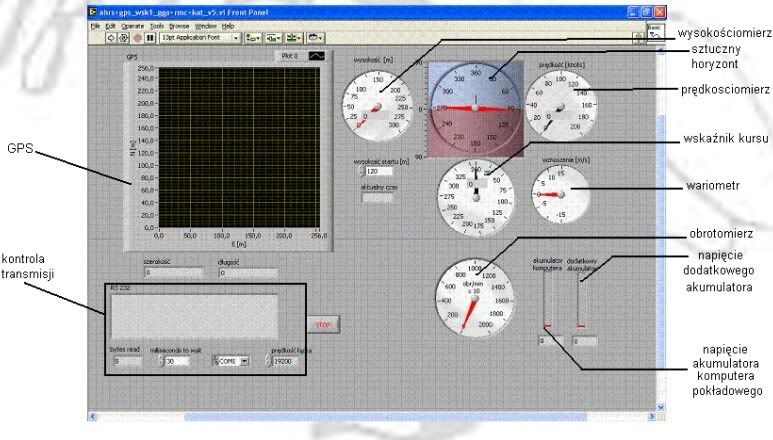Click the dodatkowy akumulator voltage slider
The height and width of the screenshot is (440, 773).
point(581,298)
